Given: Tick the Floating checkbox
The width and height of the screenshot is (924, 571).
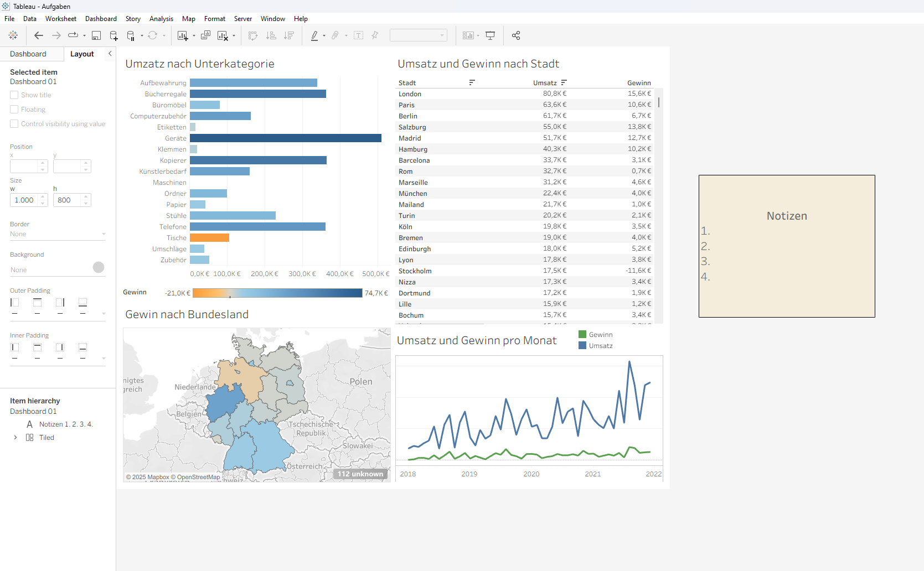Looking at the screenshot, I should [x=14, y=110].
